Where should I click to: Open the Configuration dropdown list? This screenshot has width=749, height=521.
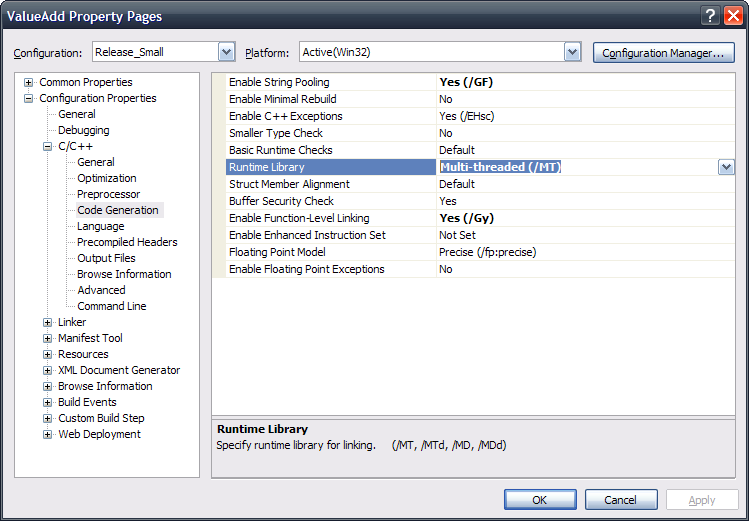click(x=226, y=52)
